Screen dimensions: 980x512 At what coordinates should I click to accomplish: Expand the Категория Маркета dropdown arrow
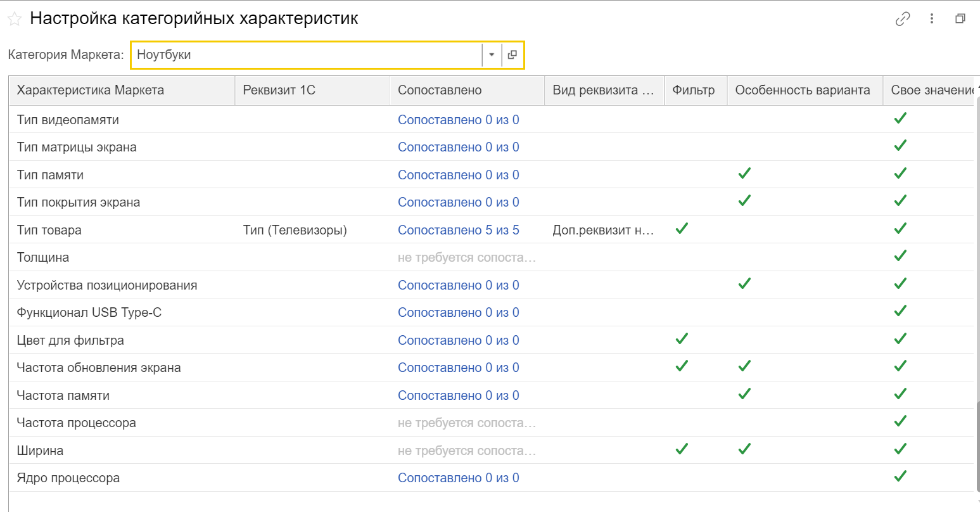pos(492,54)
